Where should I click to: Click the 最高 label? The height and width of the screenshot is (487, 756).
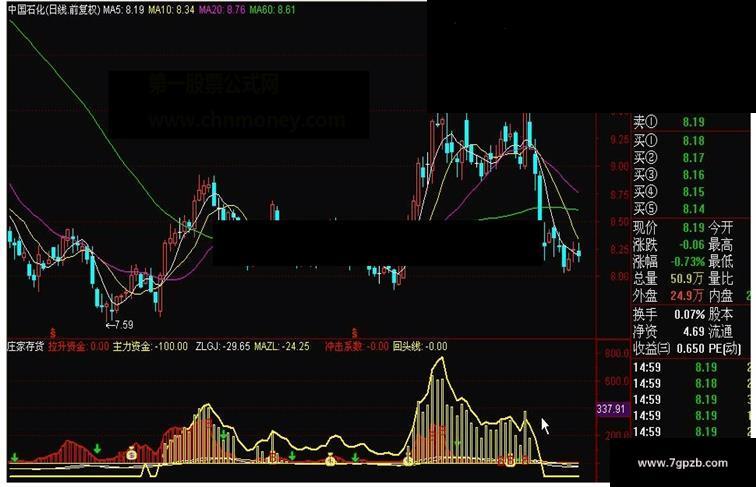[x=721, y=244]
